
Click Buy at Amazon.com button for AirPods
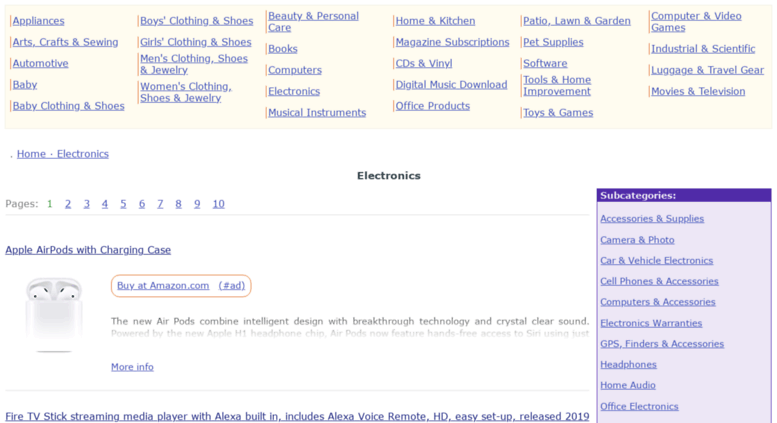(x=181, y=286)
